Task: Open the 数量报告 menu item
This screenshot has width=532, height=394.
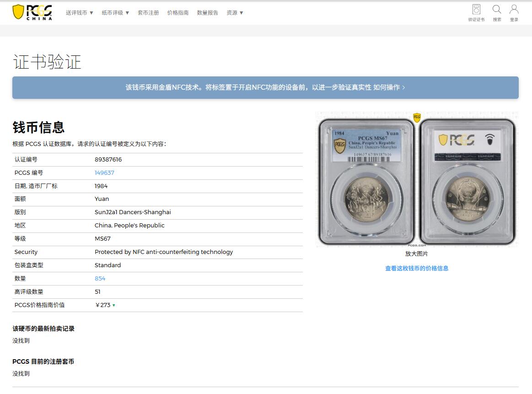Action: (207, 12)
